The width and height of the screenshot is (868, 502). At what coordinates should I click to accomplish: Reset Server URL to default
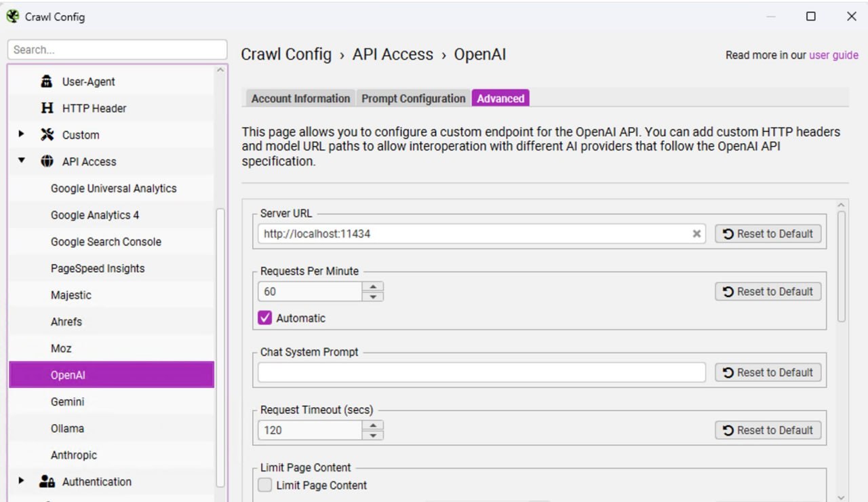point(768,234)
